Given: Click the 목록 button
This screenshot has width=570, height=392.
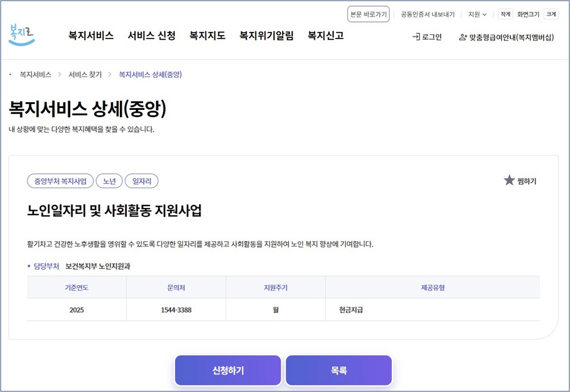Looking at the screenshot, I should click(x=338, y=370).
